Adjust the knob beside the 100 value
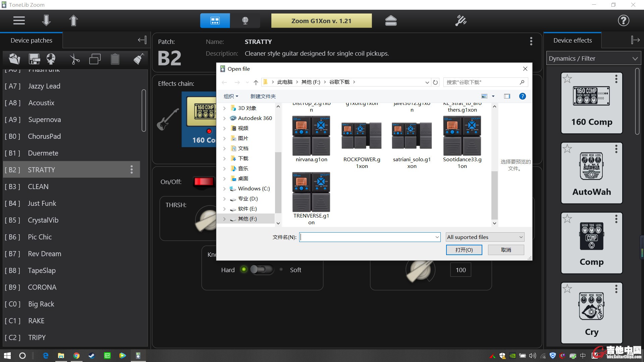Image resolution: width=644 pixels, height=362 pixels. tap(420, 270)
